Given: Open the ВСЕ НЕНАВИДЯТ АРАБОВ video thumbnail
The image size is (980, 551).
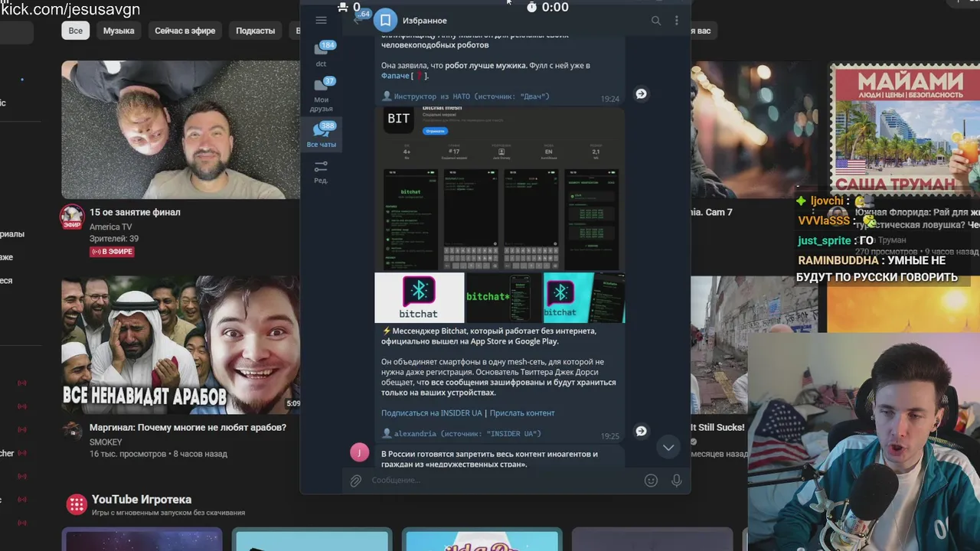Looking at the screenshot, I should coord(181,344).
